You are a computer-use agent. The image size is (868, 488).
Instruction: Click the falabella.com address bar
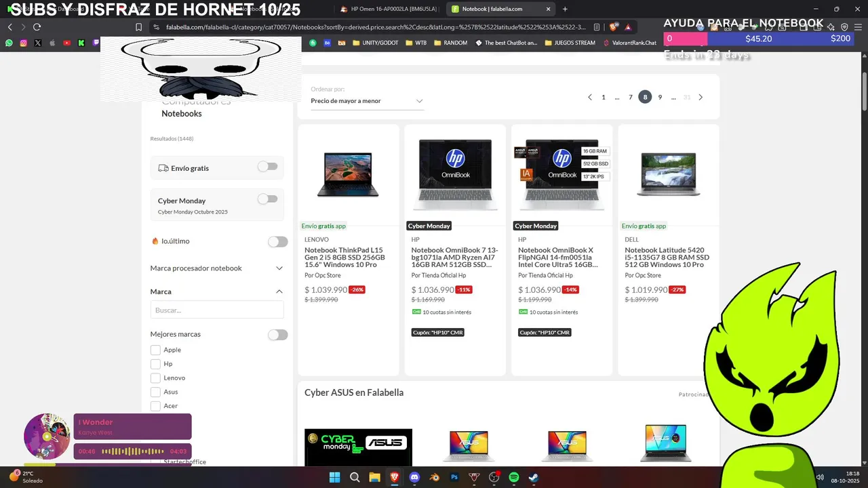375,27
